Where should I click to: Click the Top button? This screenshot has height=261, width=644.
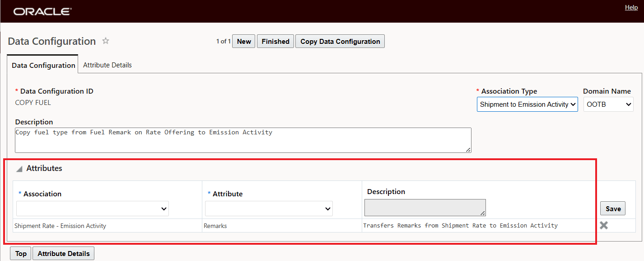tap(20, 253)
